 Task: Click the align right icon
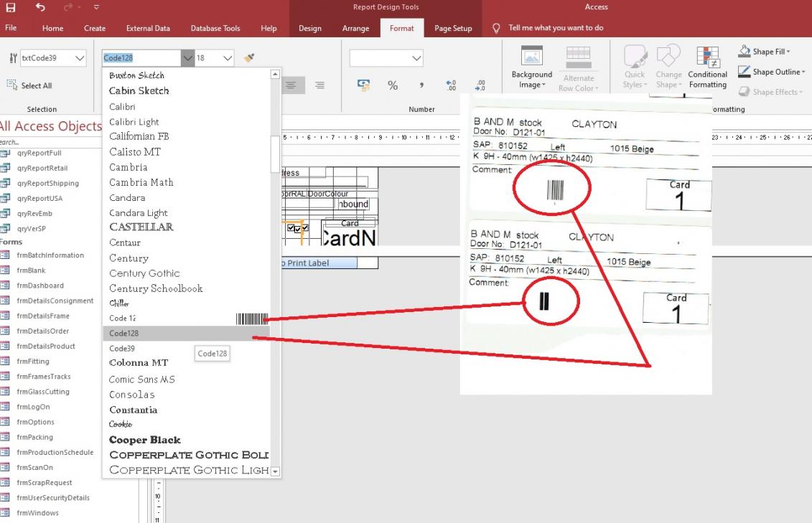pyautogui.click(x=320, y=85)
